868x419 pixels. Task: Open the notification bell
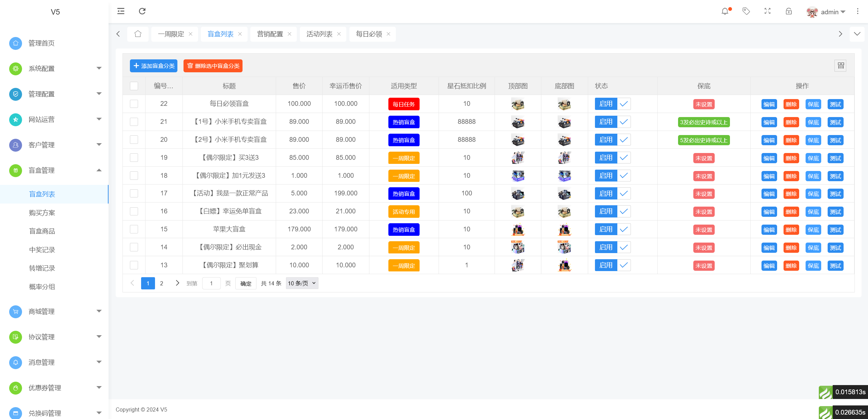pos(725,11)
